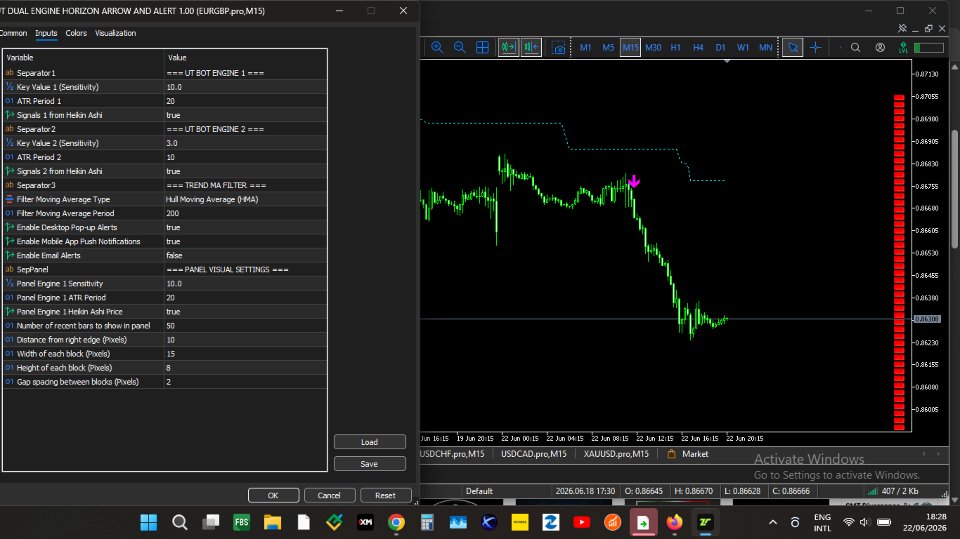Switch chart to H1 timeframe
Screen dimensions: 960x539
click(675, 47)
